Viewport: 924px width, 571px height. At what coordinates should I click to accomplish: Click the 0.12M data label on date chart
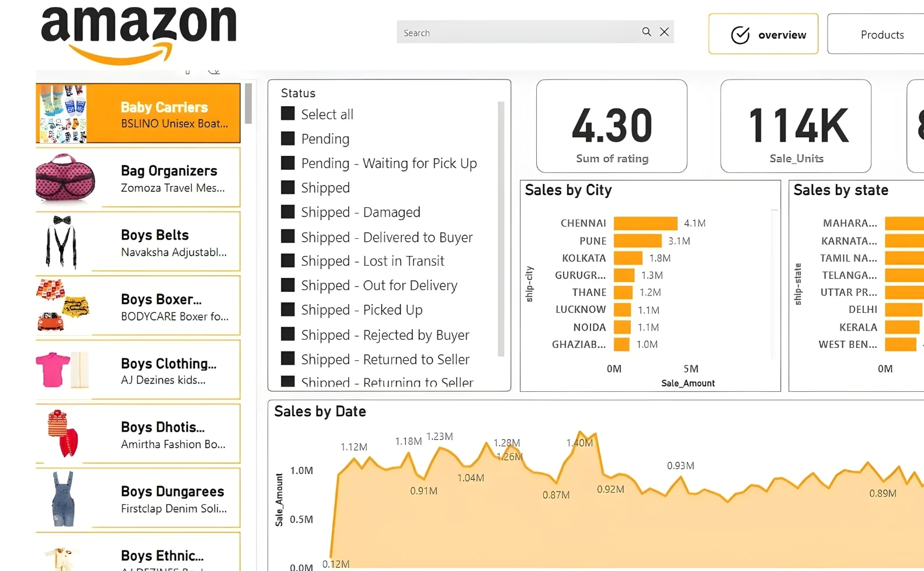pos(336,564)
